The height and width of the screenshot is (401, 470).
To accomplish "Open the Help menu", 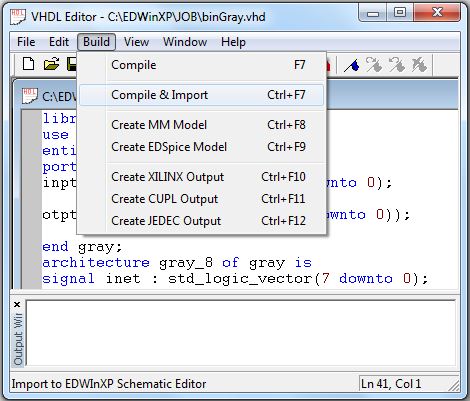I will pyautogui.click(x=233, y=42).
